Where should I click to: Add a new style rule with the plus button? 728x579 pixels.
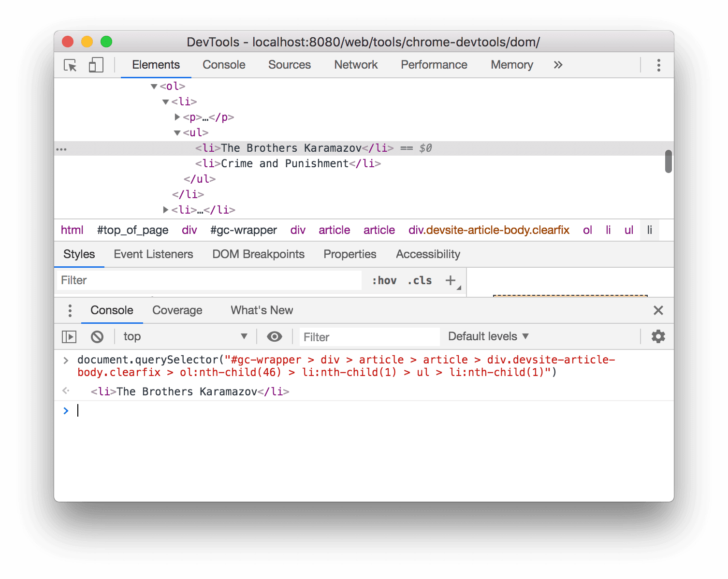(451, 280)
